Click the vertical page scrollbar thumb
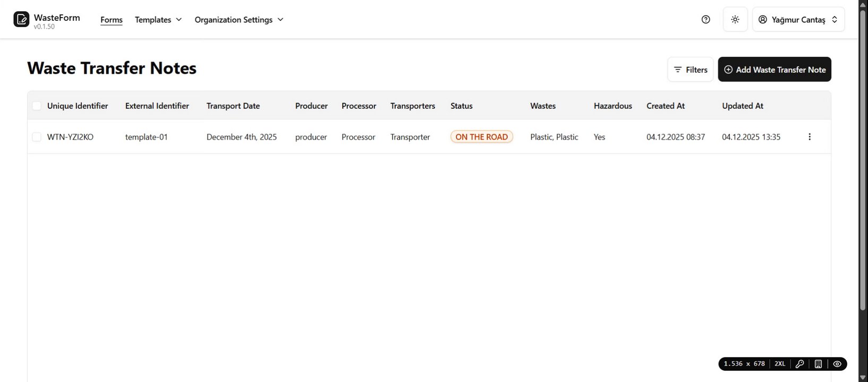 [863, 159]
